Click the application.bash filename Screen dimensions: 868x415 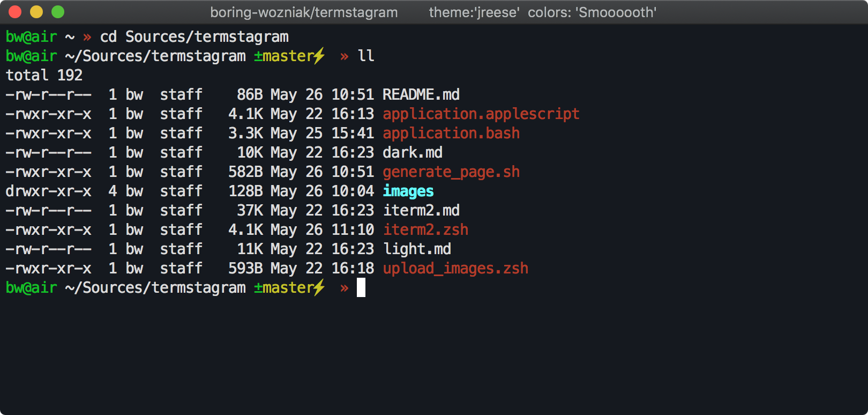pyautogui.click(x=451, y=133)
